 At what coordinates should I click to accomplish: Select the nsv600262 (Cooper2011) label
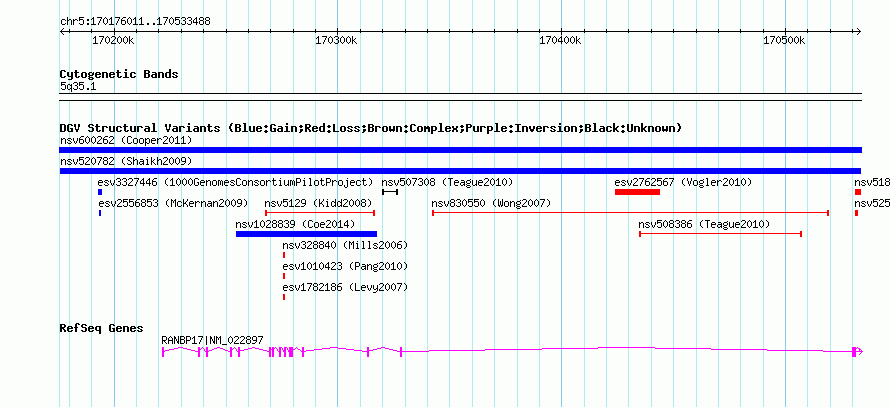tap(126, 140)
